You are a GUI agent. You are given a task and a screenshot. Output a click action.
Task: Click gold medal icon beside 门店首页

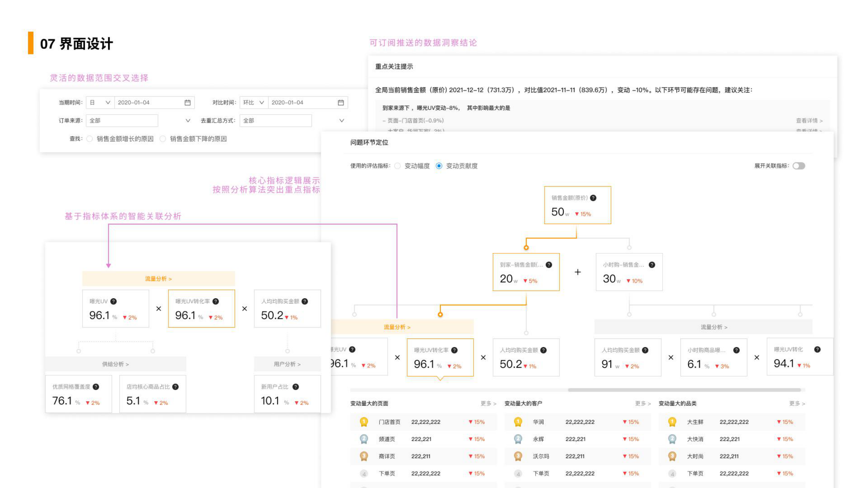point(364,422)
